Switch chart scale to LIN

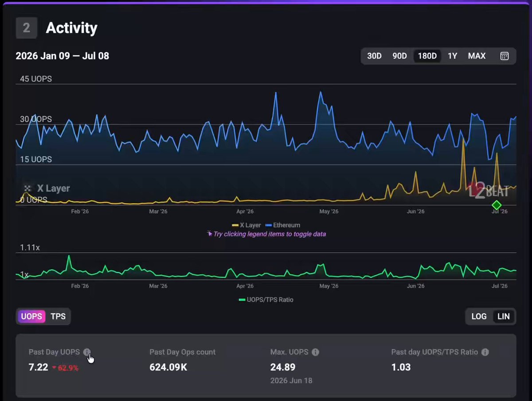coord(504,316)
